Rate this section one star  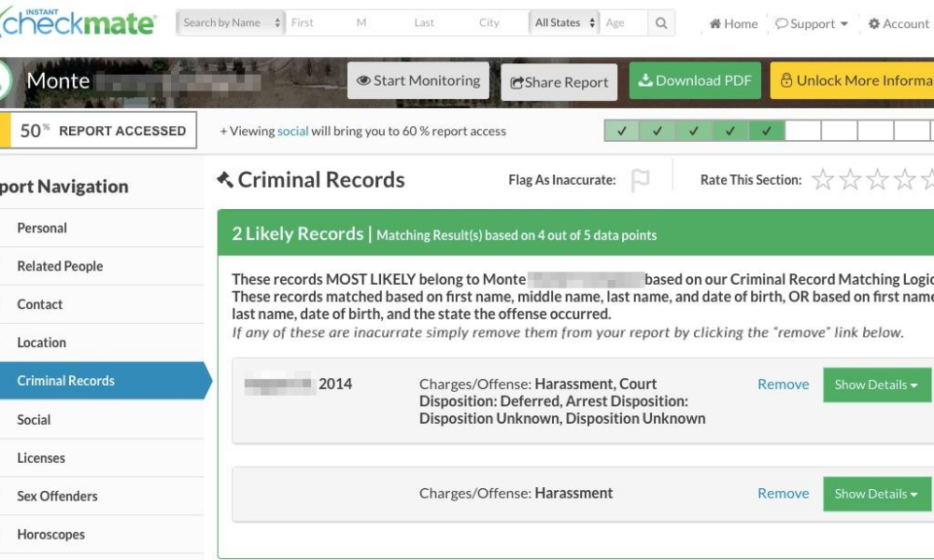pos(823,179)
